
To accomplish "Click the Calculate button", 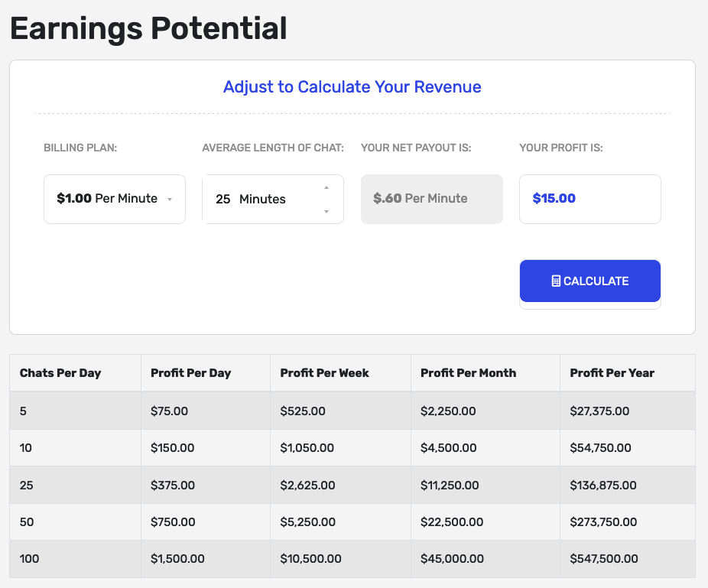I will [590, 281].
